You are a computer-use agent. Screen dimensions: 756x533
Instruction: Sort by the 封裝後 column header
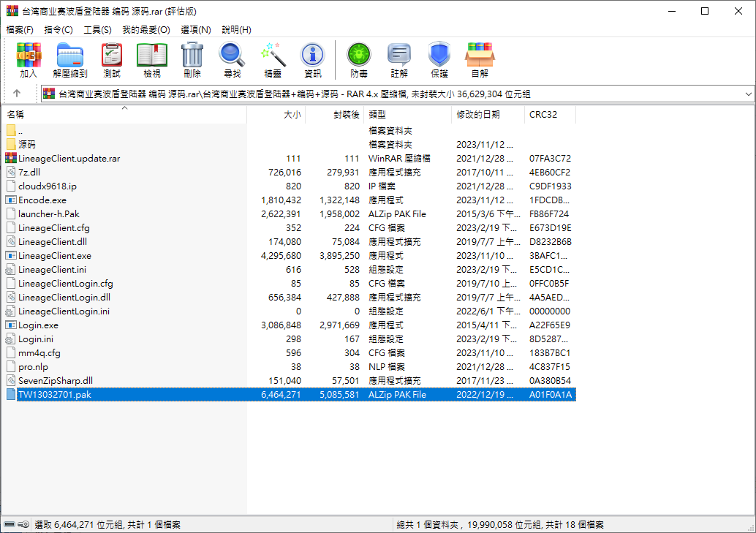pyautogui.click(x=334, y=114)
